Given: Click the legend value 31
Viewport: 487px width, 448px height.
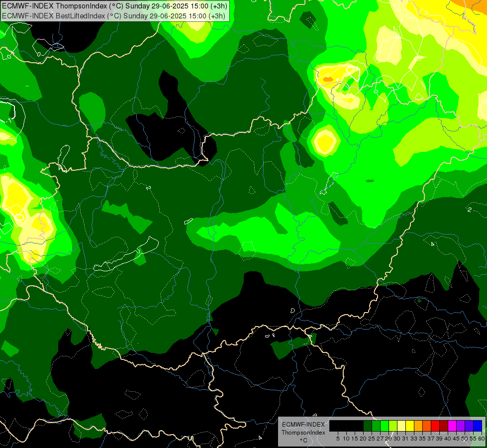Looking at the screenshot, I should (405, 439).
